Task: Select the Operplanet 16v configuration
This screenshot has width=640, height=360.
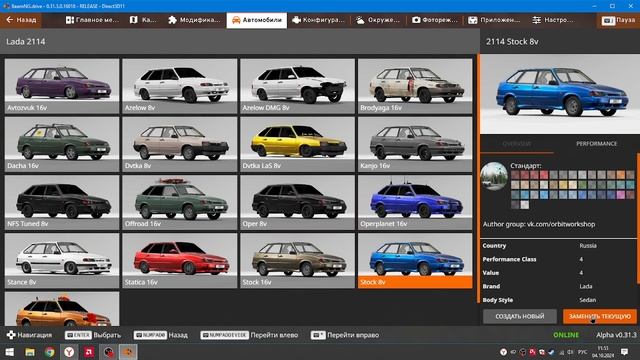Action: coord(415,202)
